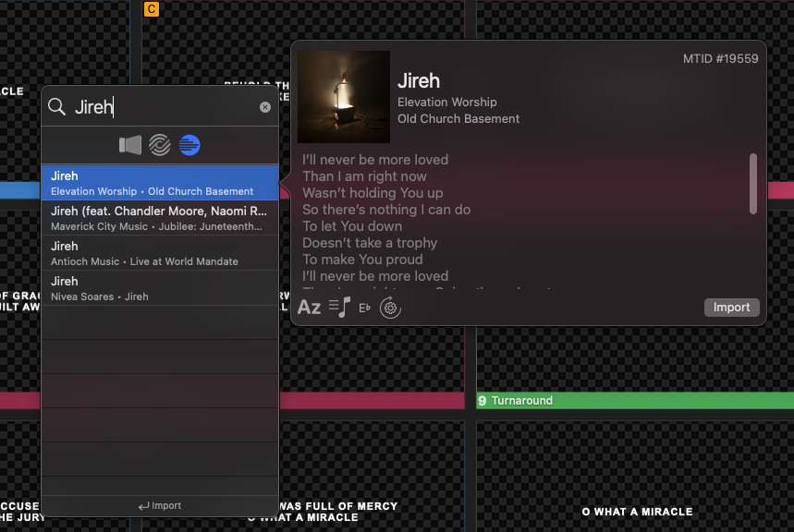Image resolution: width=794 pixels, height=532 pixels.
Task: Click the Import button in preview panel
Action: pyautogui.click(x=731, y=308)
